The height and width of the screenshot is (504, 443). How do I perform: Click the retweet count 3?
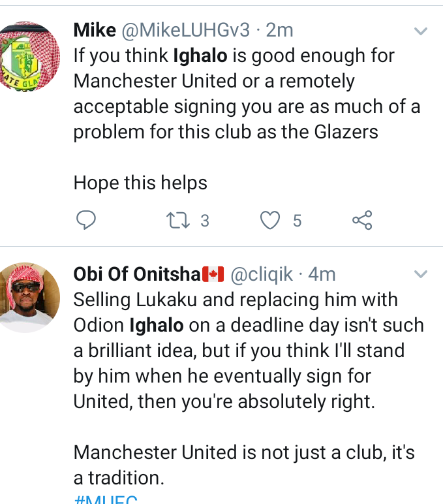point(204,221)
